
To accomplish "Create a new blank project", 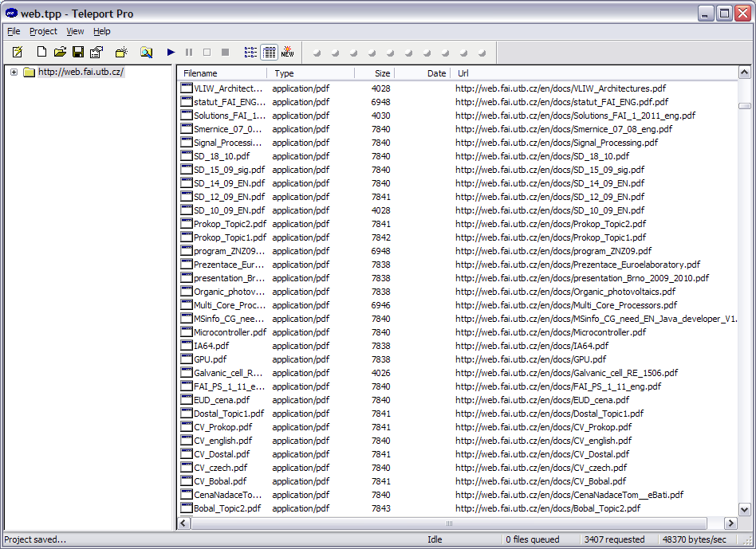I will click(41, 52).
